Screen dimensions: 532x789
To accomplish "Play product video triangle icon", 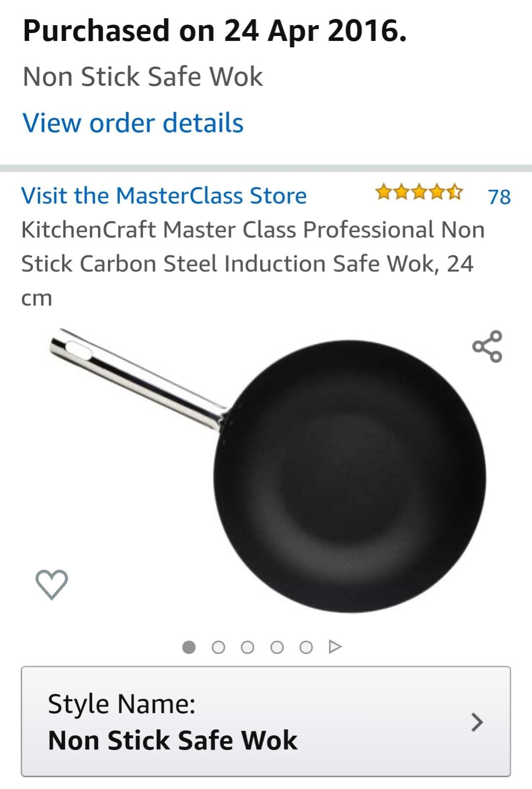I will pos(335,646).
